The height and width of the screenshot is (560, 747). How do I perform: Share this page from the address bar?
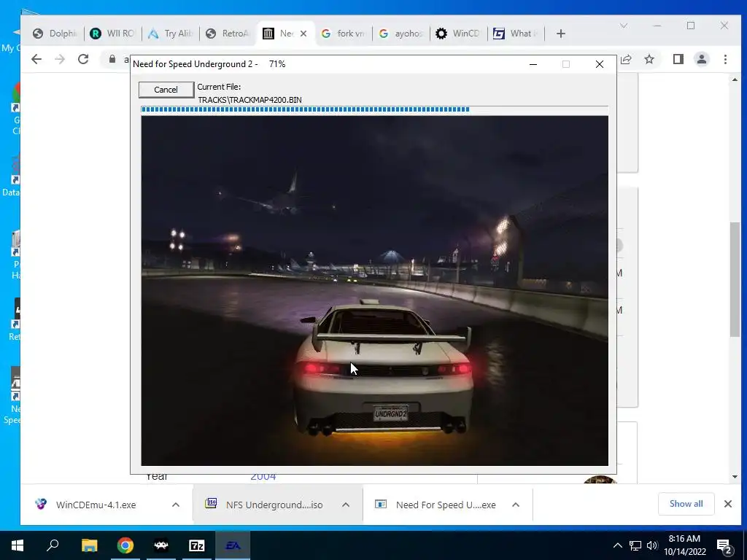pos(626,59)
